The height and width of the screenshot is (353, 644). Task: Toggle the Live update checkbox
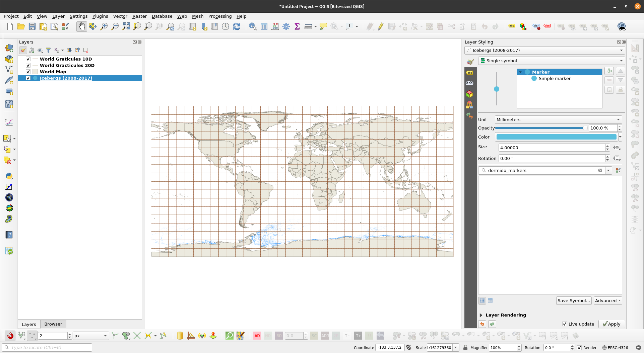coord(565,324)
